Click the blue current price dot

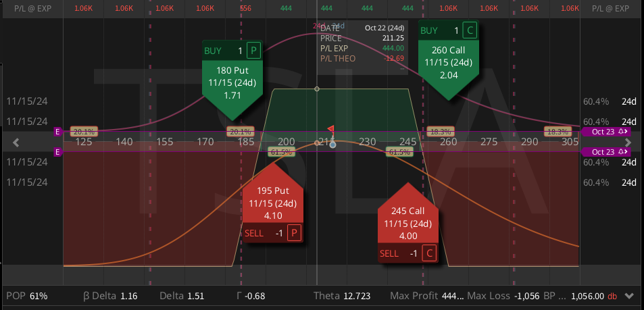click(332, 145)
